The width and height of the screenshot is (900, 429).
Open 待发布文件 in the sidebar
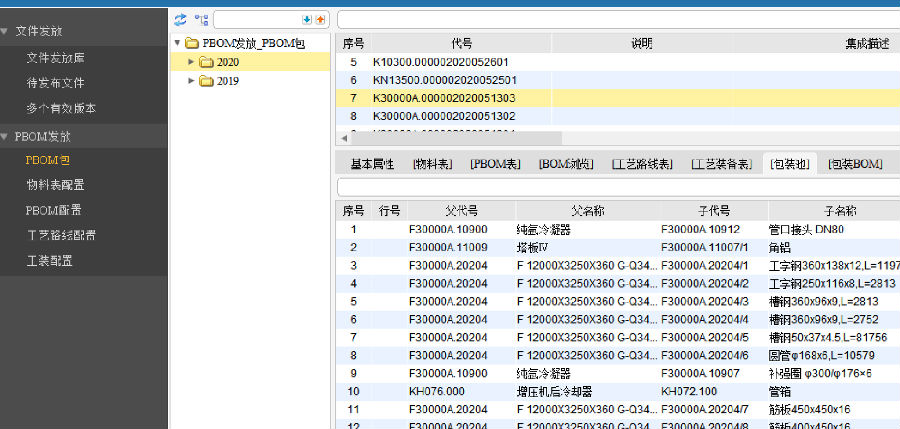pyautogui.click(x=55, y=83)
